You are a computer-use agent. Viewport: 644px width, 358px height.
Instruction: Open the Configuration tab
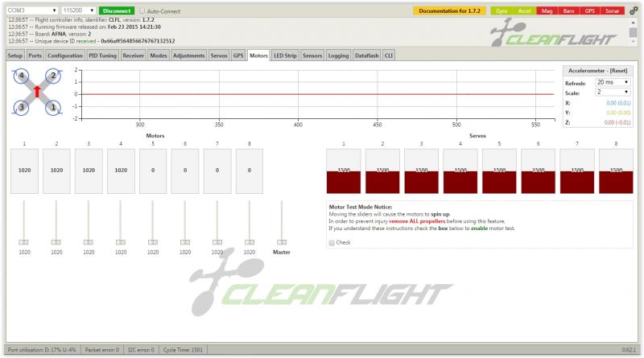click(65, 56)
